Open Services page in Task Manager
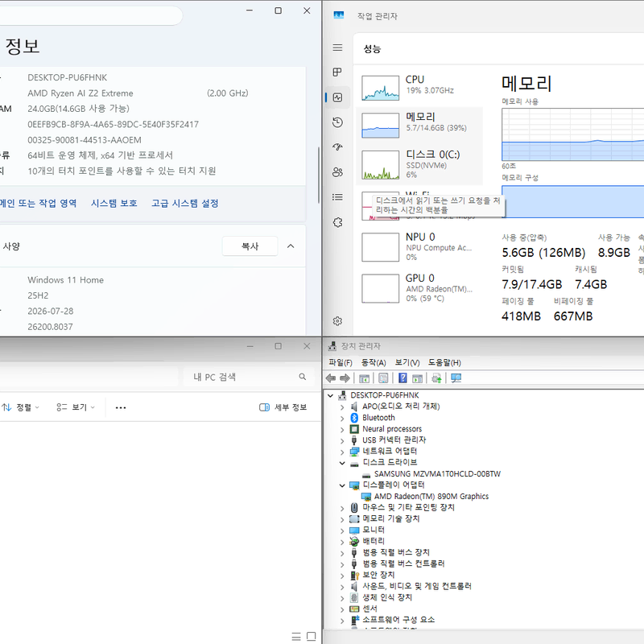 click(337, 222)
